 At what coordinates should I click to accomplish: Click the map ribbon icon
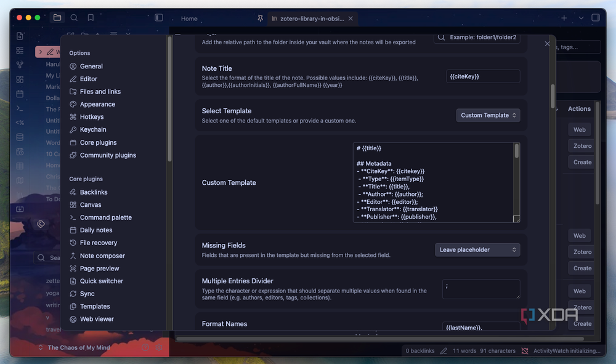coord(20,180)
